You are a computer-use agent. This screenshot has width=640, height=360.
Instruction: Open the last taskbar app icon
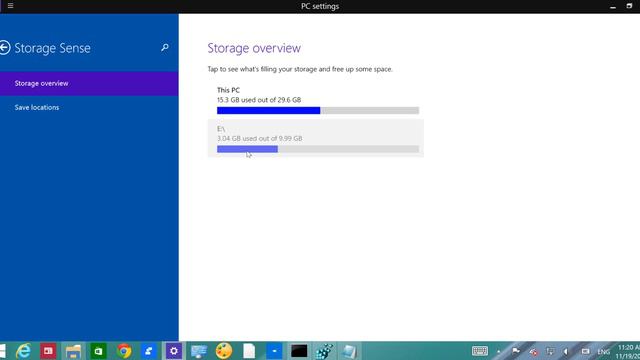point(349,351)
